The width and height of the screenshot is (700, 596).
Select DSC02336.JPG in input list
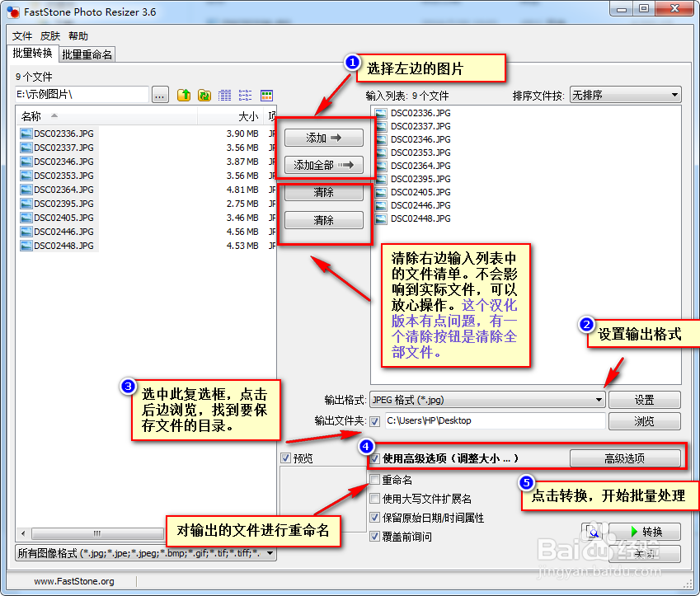coord(413,113)
